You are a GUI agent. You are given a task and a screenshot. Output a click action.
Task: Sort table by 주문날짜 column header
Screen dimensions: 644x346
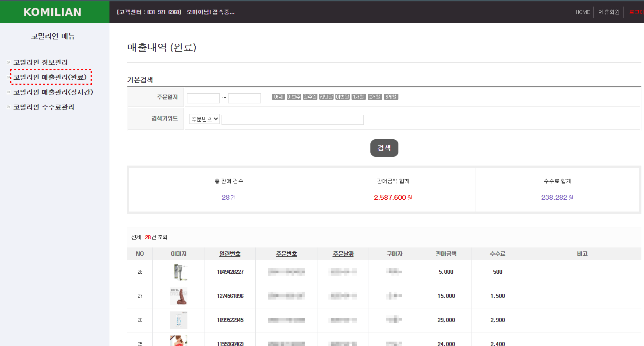(343, 254)
